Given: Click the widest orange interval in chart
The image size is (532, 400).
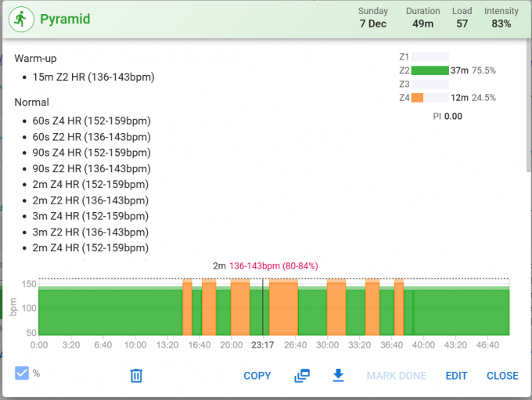Looking at the screenshot, I should click(x=283, y=309).
